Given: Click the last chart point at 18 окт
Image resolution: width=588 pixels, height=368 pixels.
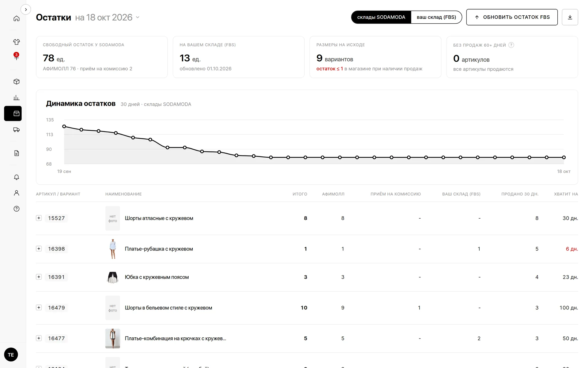Looking at the screenshot, I should click(564, 157).
